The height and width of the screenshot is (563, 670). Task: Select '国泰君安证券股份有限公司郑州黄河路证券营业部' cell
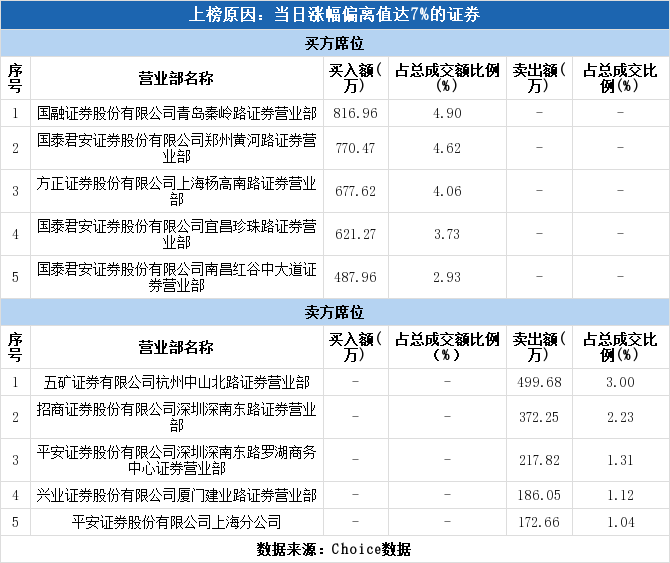pos(176,148)
